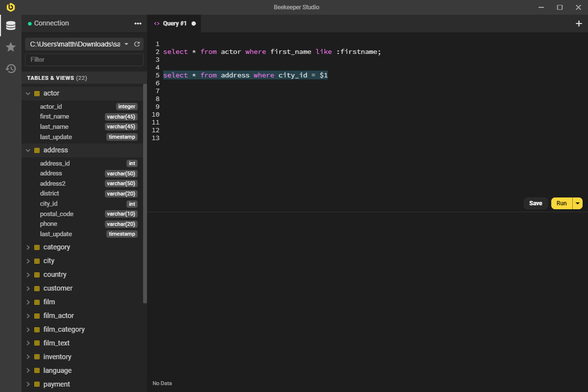
Task: Open the Connection ellipsis menu
Action: pos(138,23)
